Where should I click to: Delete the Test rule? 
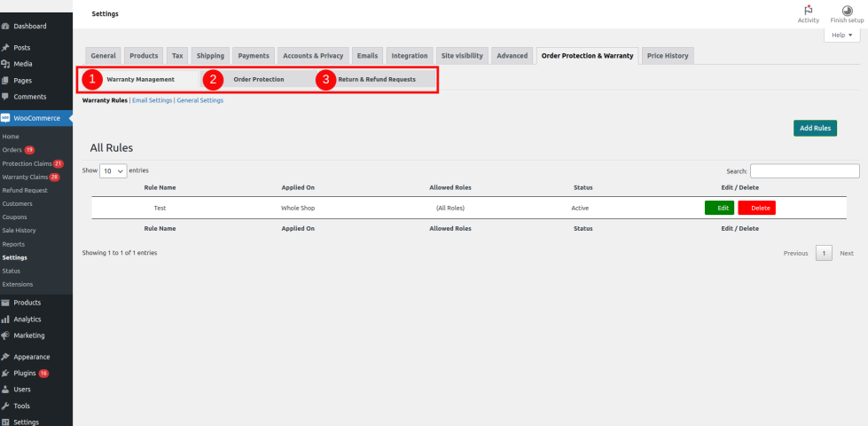point(756,208)
